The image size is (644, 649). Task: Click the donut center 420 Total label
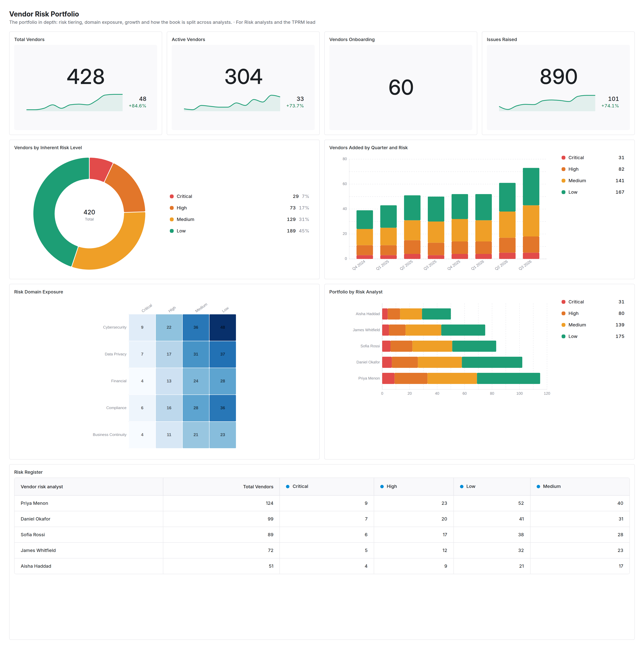tap(89, 215)
